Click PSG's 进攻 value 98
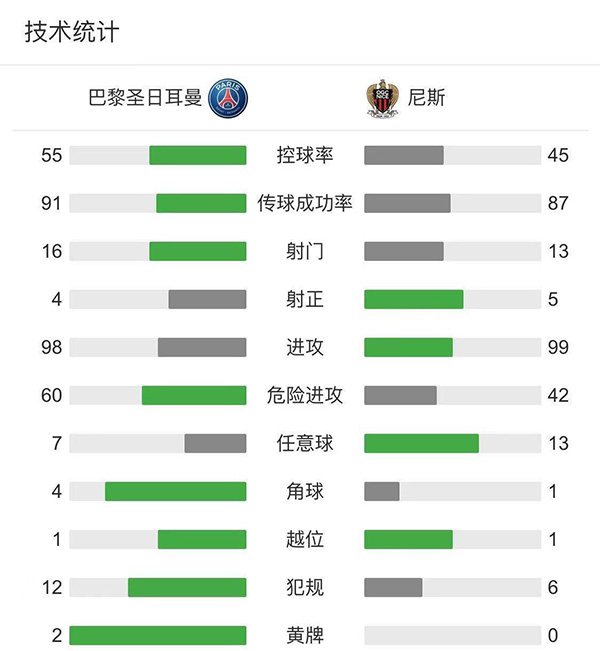The width and height of the screenshot is (600, 651). 52,347
